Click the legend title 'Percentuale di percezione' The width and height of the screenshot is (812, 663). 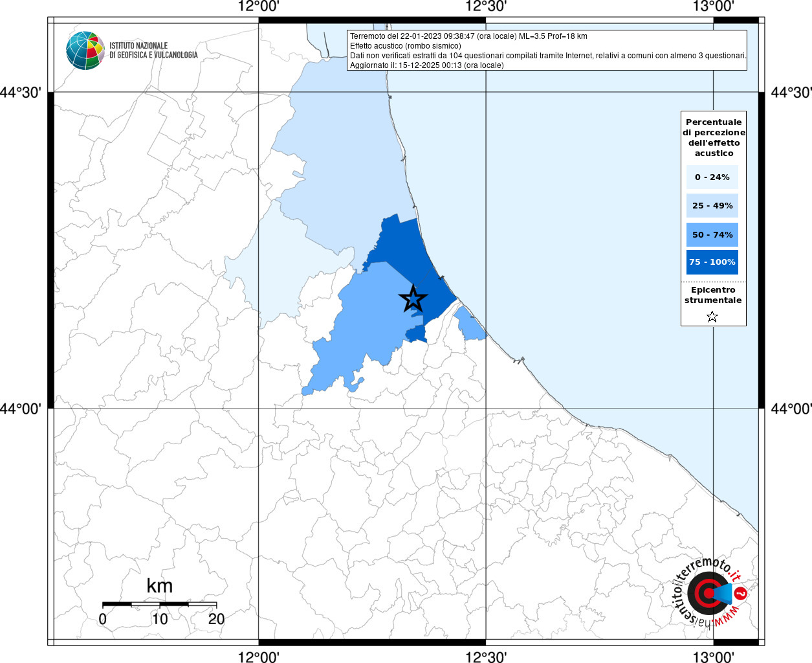coord(714,138)
